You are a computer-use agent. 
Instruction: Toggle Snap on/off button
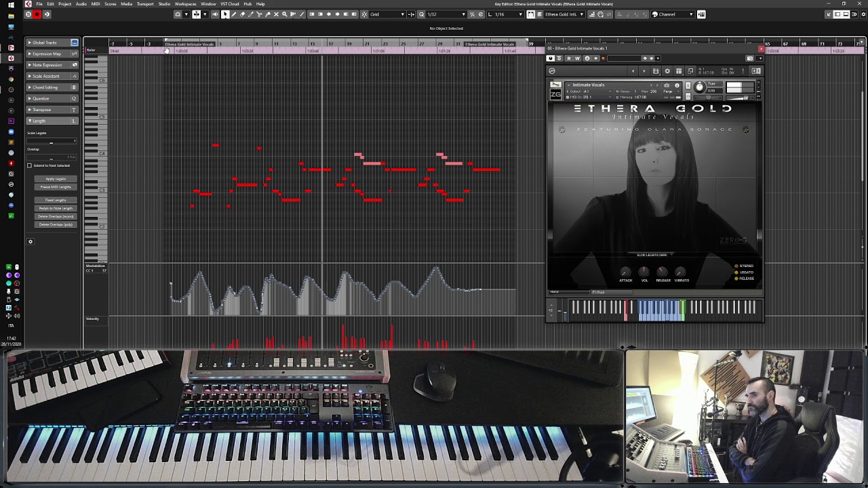[364, 14]
